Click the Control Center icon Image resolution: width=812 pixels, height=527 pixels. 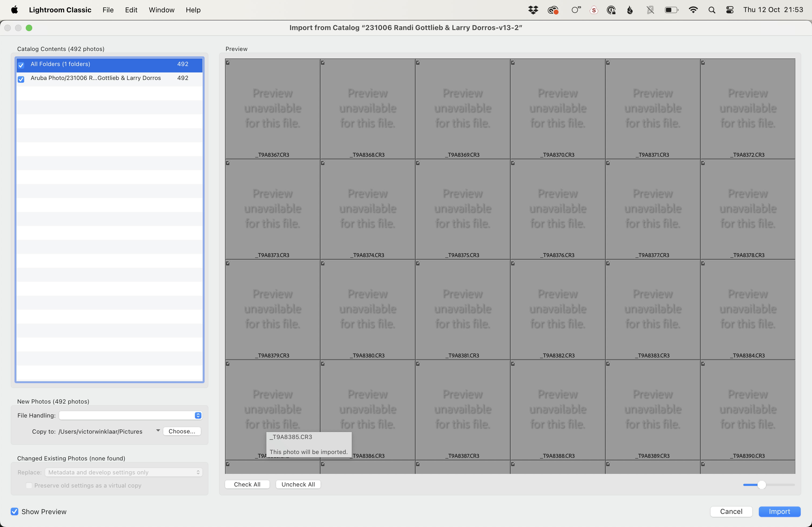[x=730, y=10]
